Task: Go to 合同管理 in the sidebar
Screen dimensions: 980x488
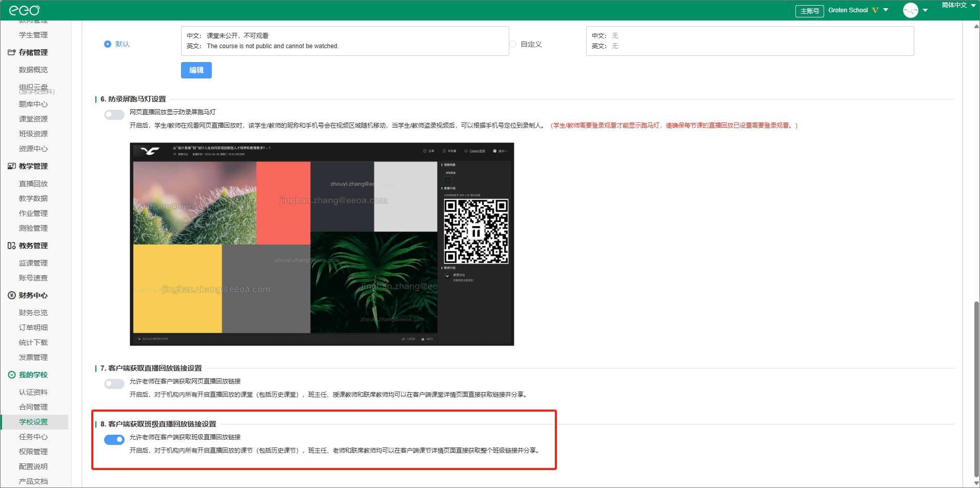Action: 33,407
